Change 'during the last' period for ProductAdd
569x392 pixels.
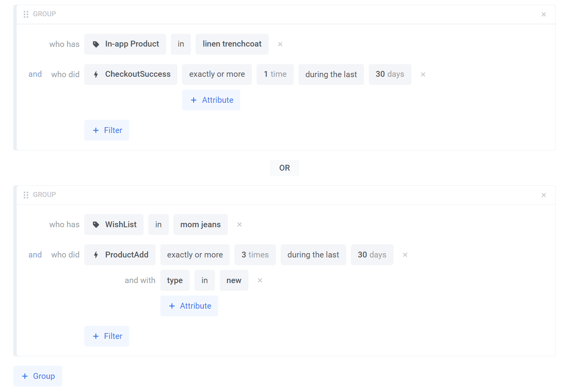[x=313, y=255]
